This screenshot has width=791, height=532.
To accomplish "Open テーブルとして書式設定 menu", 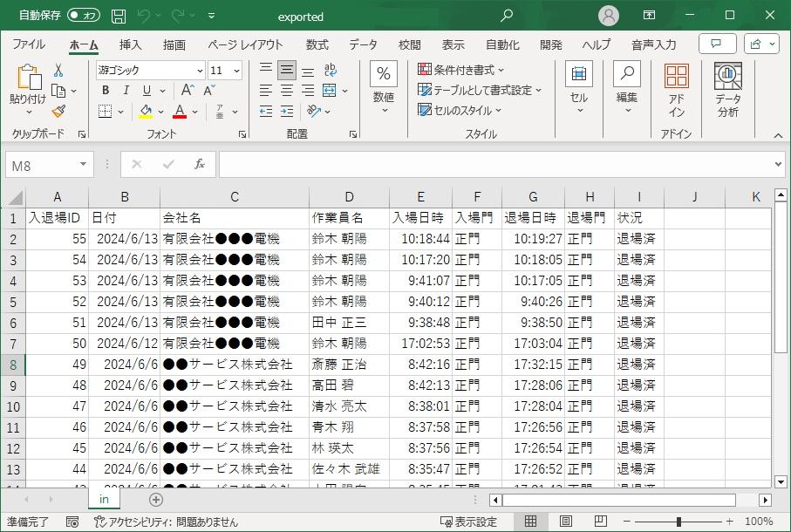I will coord(480,90).
